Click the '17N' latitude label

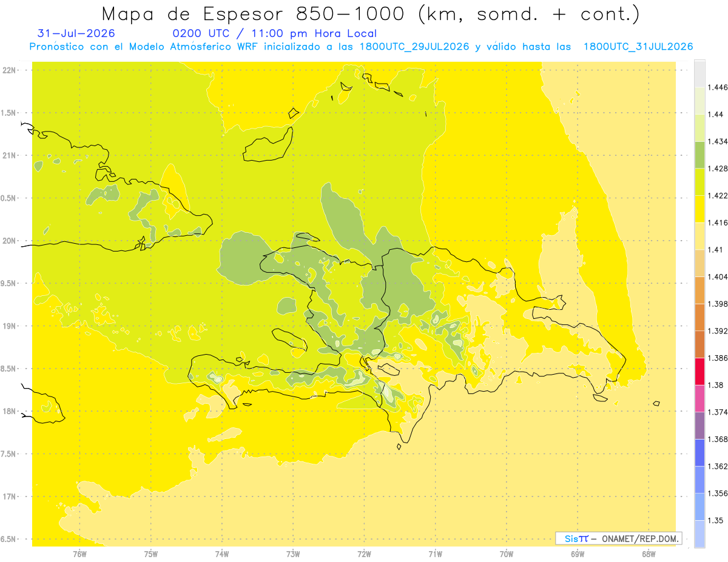(x=10, y=497)
